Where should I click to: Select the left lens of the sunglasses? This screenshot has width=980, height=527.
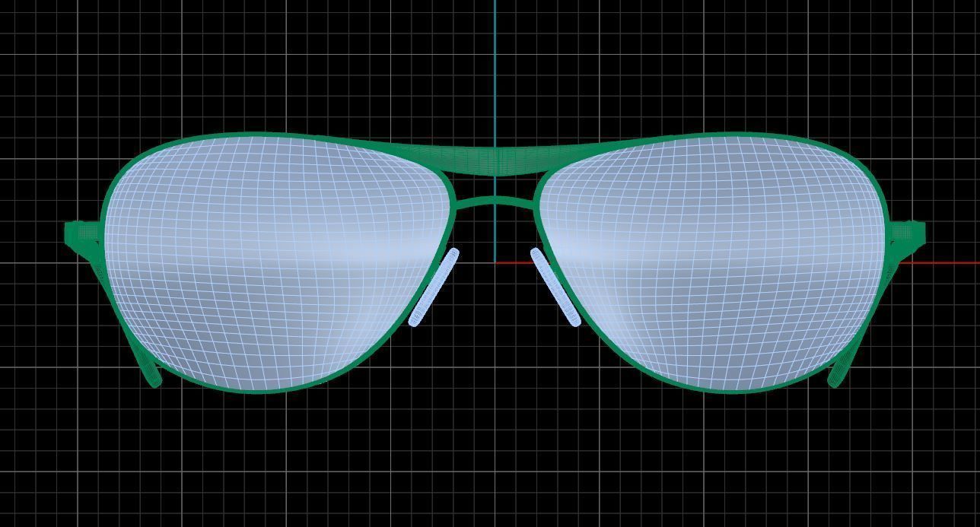(278, 262)
